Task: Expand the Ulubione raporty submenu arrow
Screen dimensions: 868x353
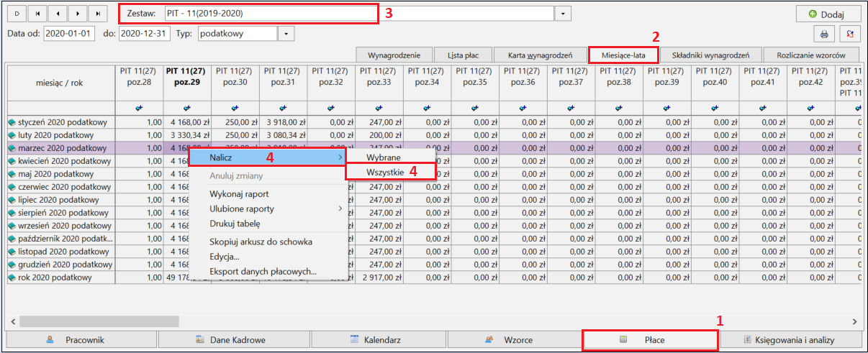Action: pos(341,208)
